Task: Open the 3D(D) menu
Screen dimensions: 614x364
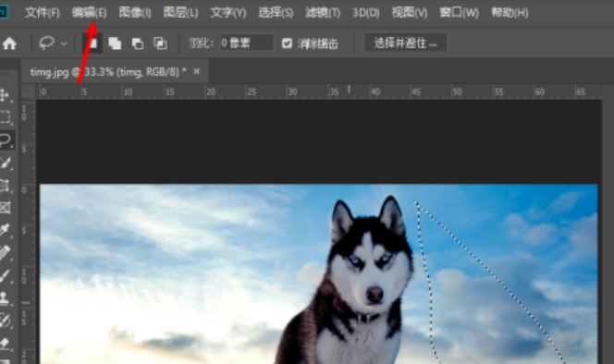Action: click(366, 13)
